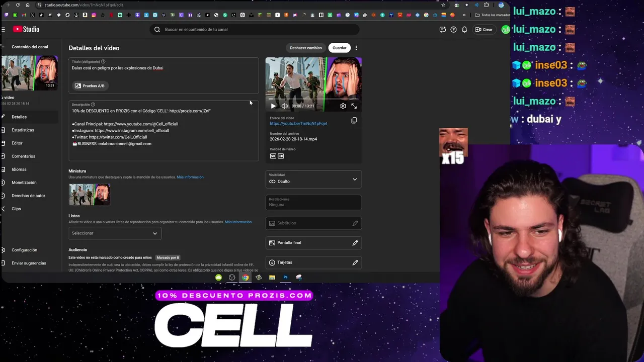Edit Pantalla final with the pencil icon

(355, 243)
